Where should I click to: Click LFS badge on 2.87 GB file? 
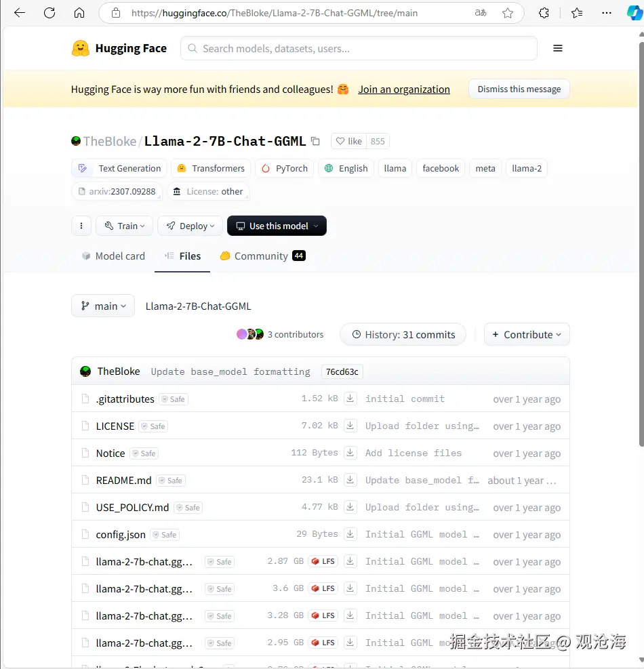coord(323,561)
